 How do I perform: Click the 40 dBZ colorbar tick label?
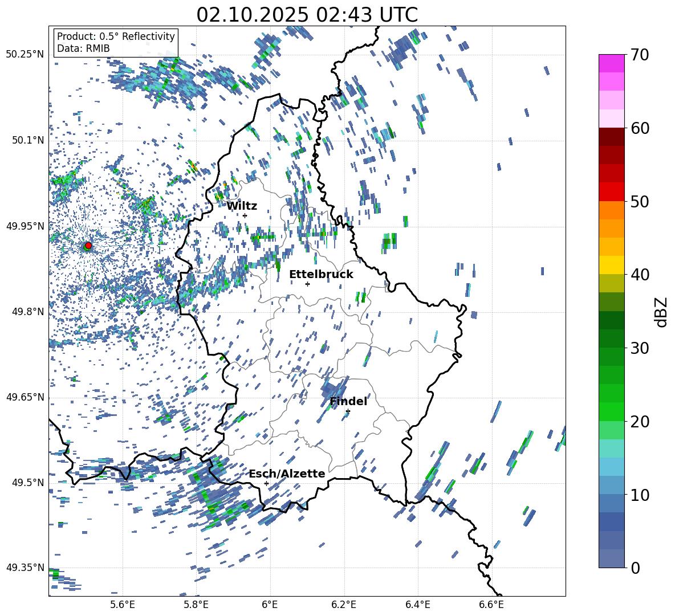pyautogui.click(x=640, y=275)
